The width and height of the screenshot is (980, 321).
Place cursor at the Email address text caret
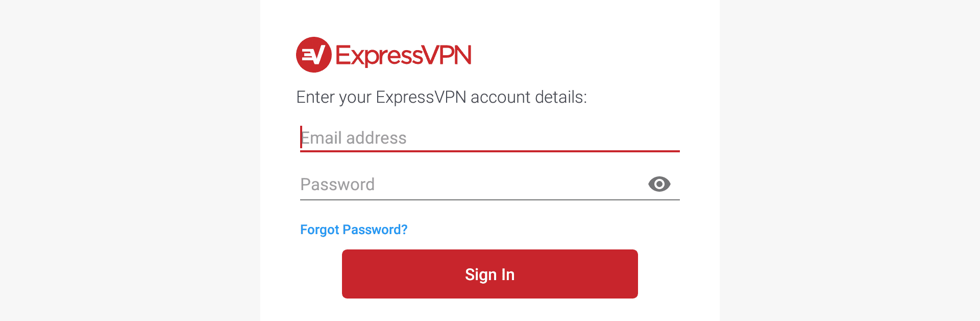(301, 137)
